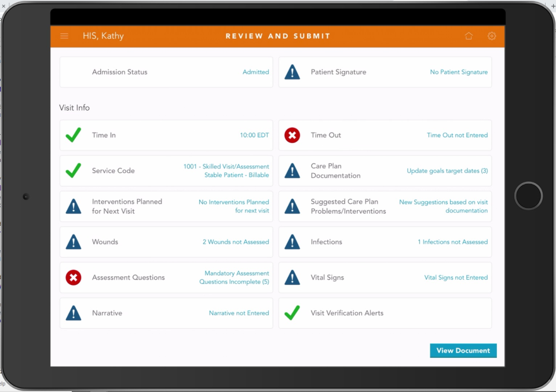Viewport: 556px width, 392px height.
Task: Click the warning triangle on Narrative row
Action: pyautogui.click(x=73, y=313)
